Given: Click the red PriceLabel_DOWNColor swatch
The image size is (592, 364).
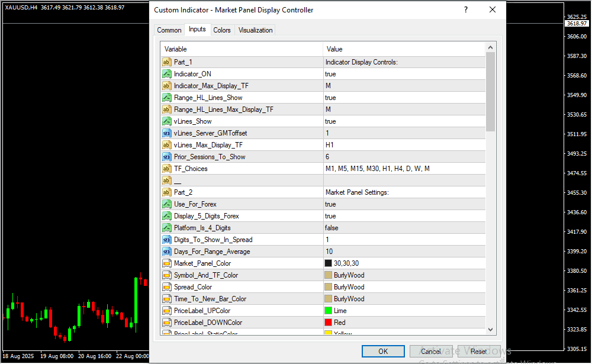Looking at the screenshot, I should pos(328,323).
